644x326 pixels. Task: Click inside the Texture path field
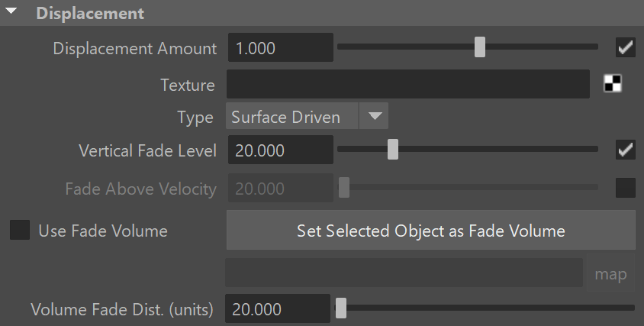407,84
